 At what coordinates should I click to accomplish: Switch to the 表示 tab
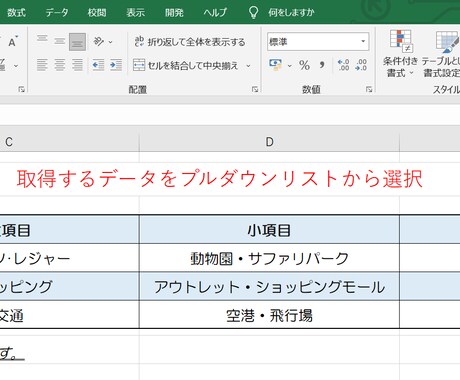point(135,13)
